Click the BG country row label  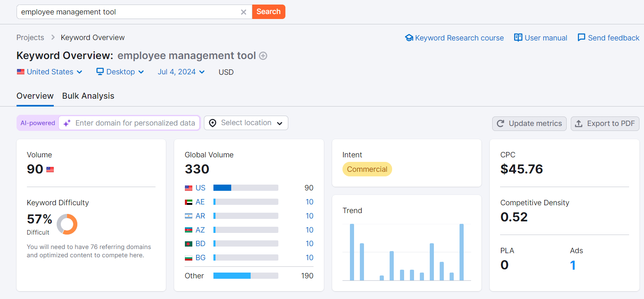coord(201,258)
